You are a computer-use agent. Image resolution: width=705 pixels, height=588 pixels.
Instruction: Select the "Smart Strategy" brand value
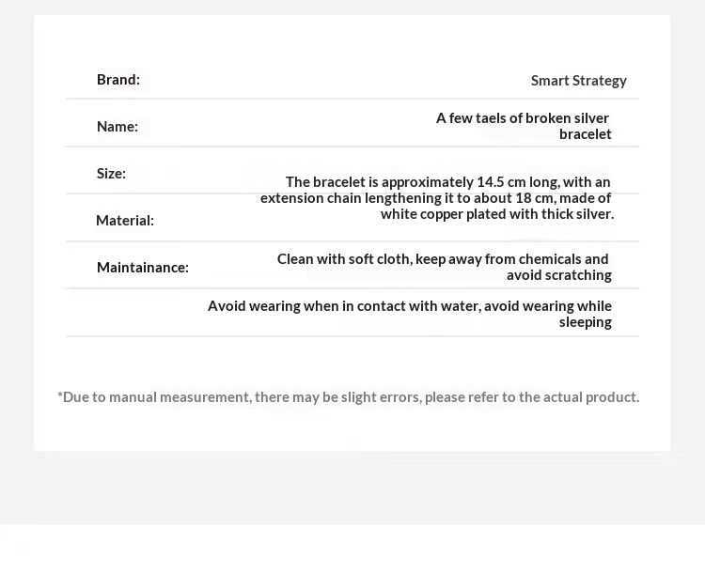pos(578,81)
